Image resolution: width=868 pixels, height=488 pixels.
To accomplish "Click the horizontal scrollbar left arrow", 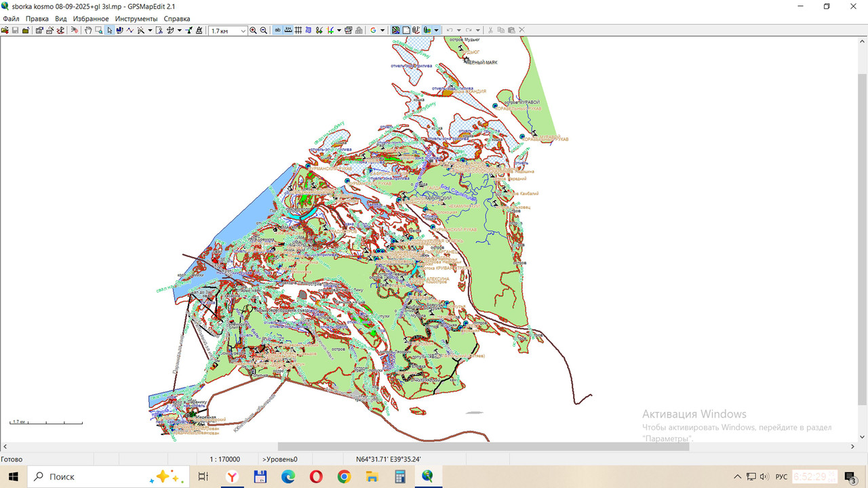I will pyautogui.click(x=4, y=447).
